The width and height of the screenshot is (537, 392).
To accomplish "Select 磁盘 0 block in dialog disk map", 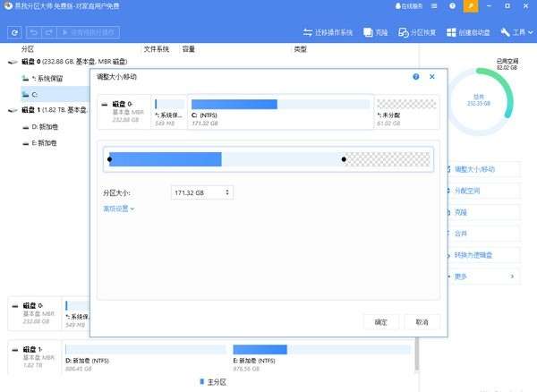I will point(124,112).
